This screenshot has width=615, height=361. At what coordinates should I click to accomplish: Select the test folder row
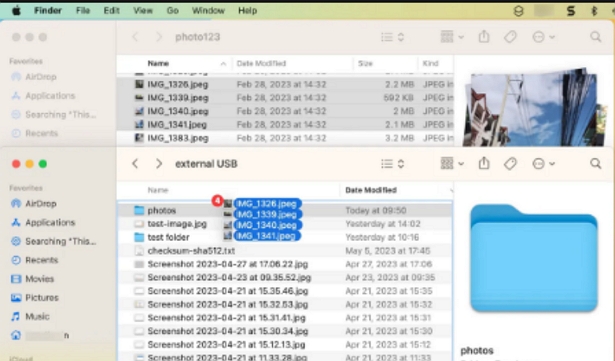[x=285, y=237]
